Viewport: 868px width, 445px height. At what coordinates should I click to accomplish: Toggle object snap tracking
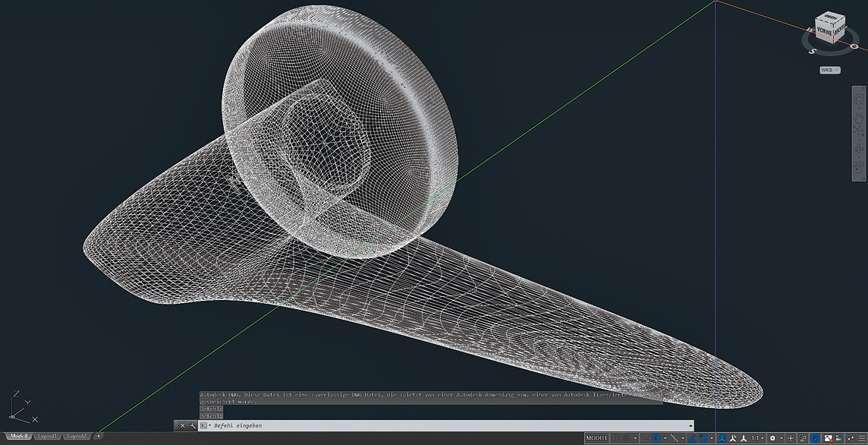pos(692,438)
